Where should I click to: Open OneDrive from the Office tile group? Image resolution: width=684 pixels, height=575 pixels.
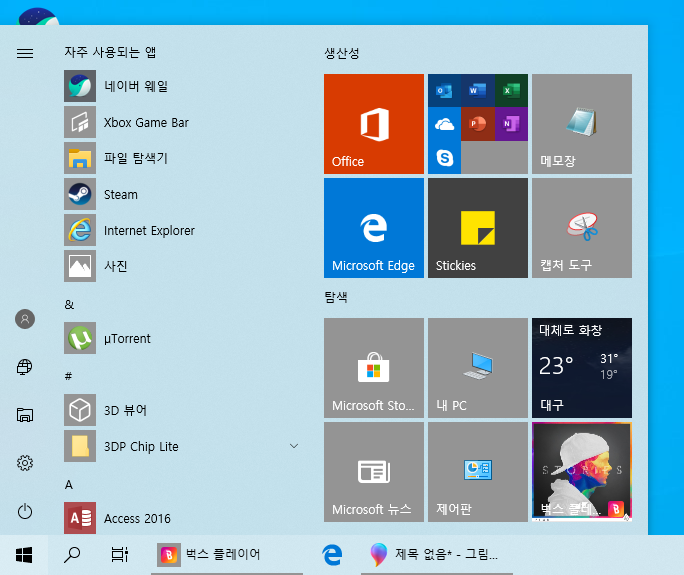[x=444, y=124]
